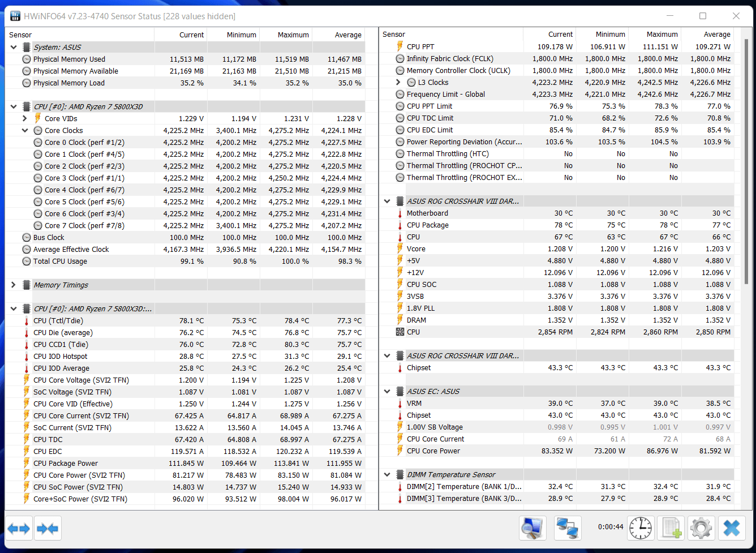Open the sensor search monitor icon
The height and width of the screenshot is (553, 756).
coord(532,528)
